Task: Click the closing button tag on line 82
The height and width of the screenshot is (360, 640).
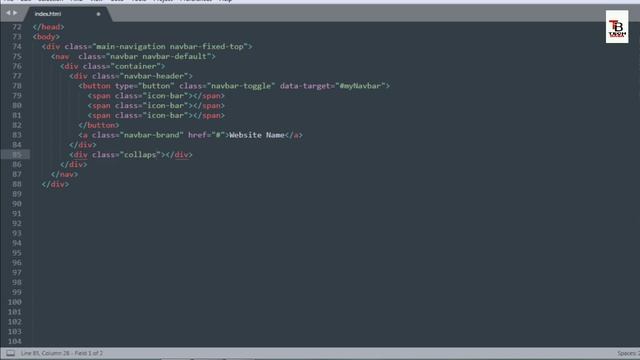Action: pos(98,125)
